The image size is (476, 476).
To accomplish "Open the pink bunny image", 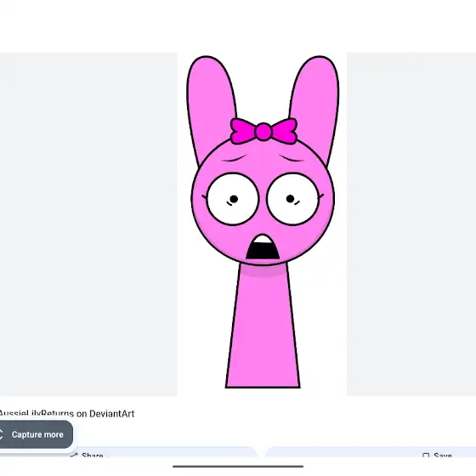I will pyautogui.click(x=262, y=224).
